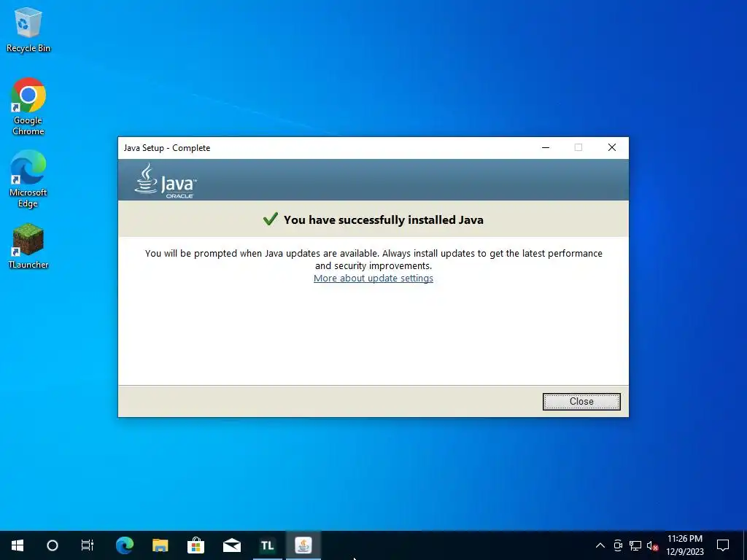Open the Windows Start menu
Image resolution: width=747 pixels, height=560 pixels.
tap(18, 545)
